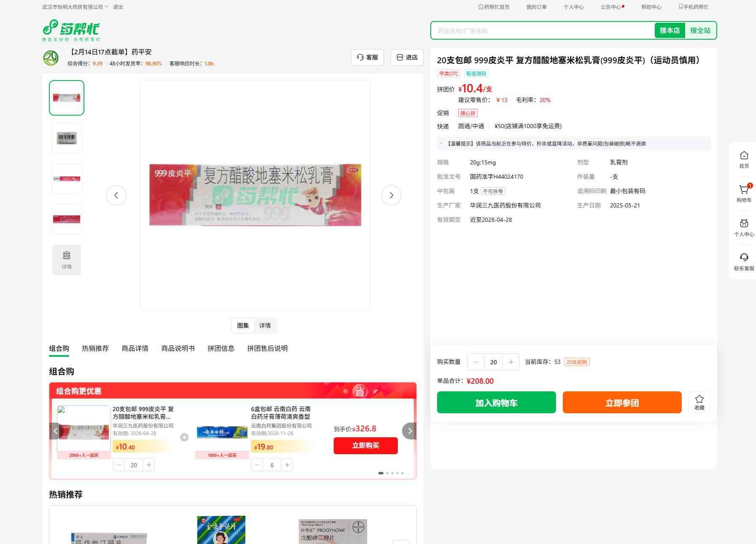
Task: Open the 详情 icon below thumbnails
Action: click(67, 260)
